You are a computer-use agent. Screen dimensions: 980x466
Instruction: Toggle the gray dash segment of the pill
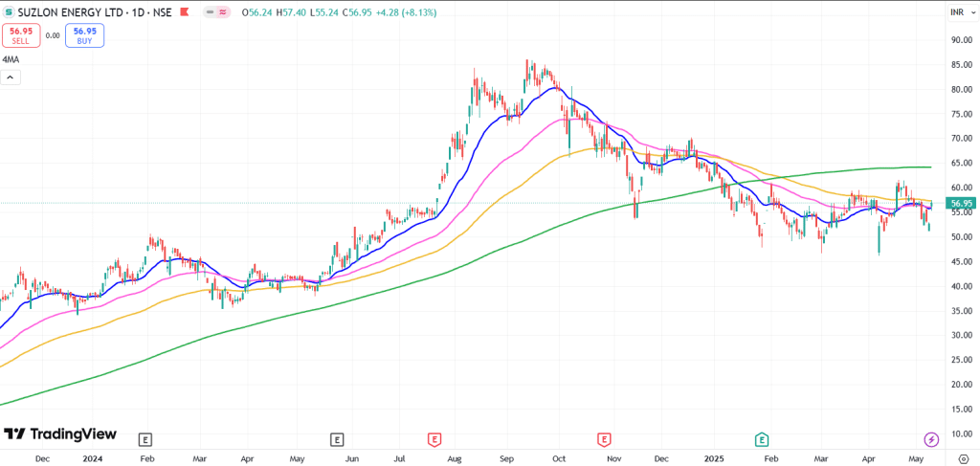211,11
